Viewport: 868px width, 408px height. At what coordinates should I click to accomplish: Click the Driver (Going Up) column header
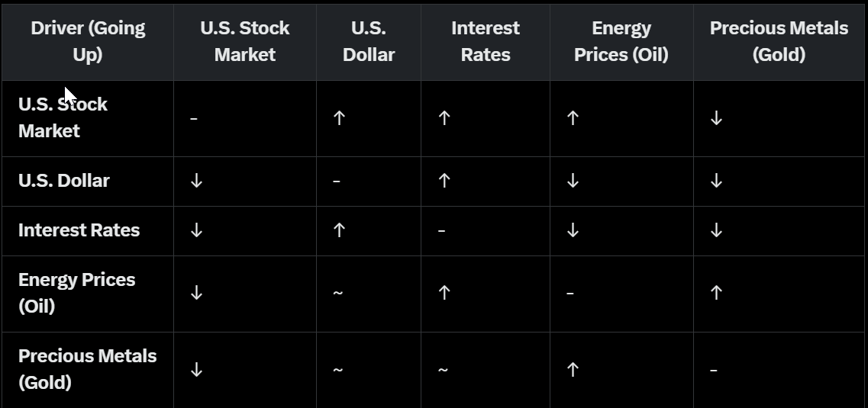tap(88, 41)
